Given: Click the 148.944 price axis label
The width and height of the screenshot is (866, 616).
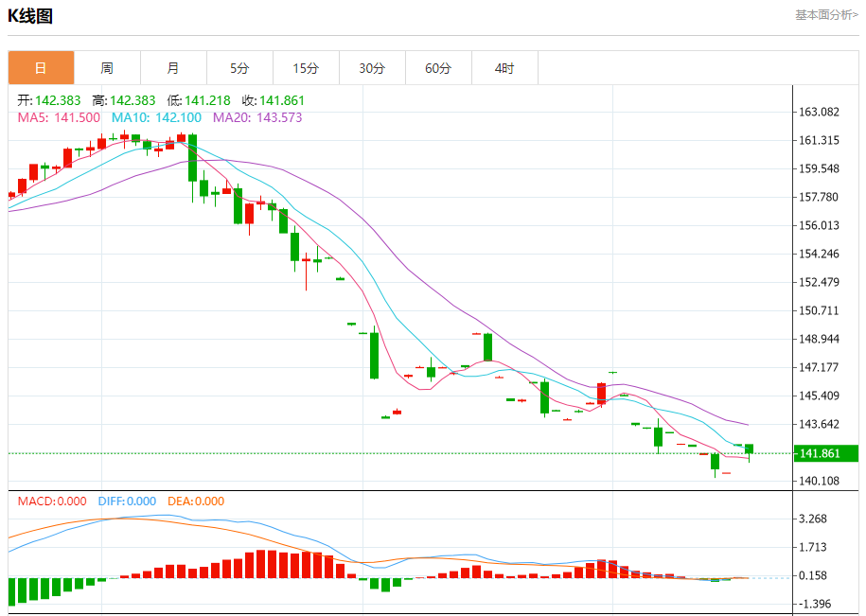Looking at the screenshot, I should 819,339.
